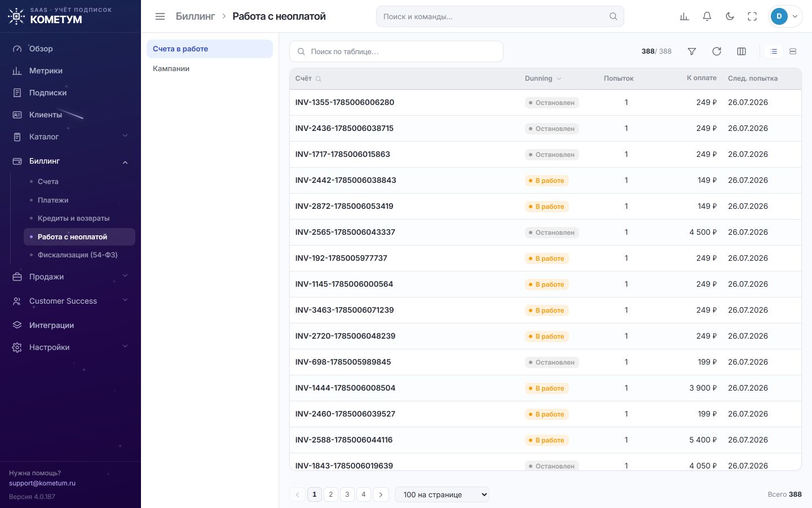Screen dimensions: 812x508
Task: Click Остановлен badge of INV-1717-1785006015863
Action: click(551, 155)
